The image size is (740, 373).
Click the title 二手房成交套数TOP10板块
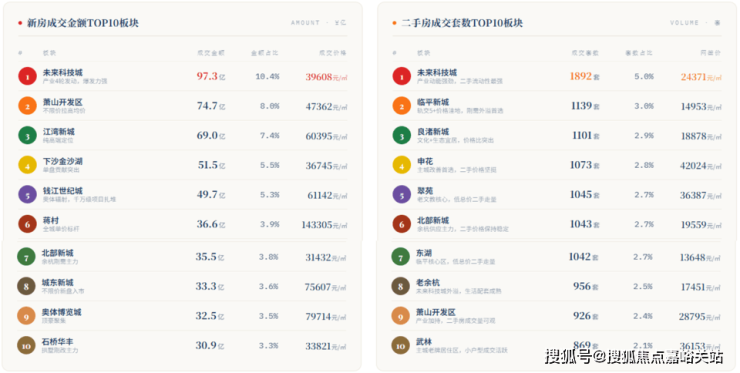[462, 23]
